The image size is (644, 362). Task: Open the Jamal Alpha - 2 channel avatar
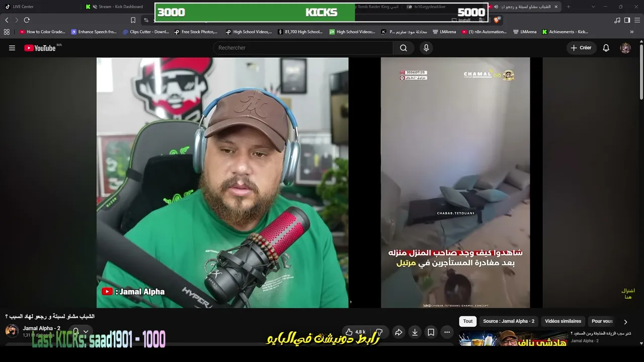pos(12,331)
